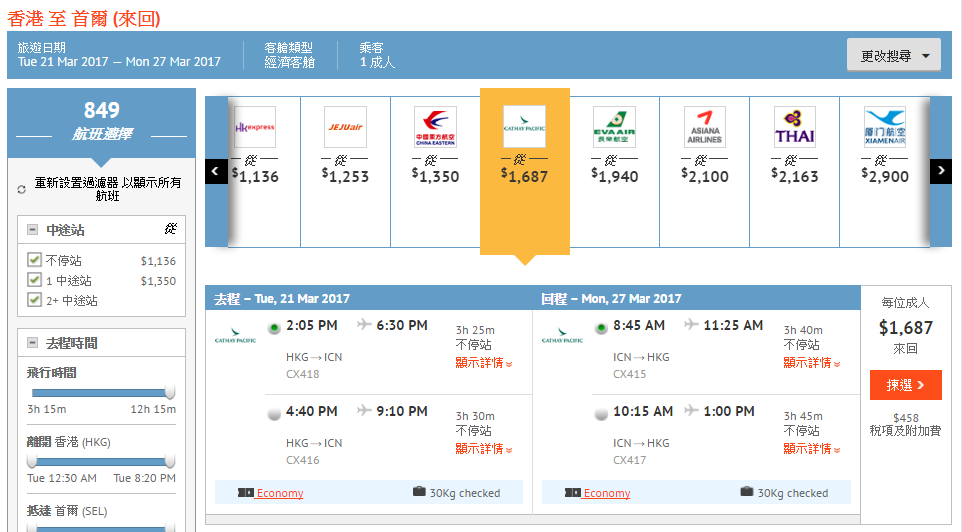
Task: Click the $1,687 per adult price
Action: [x=906, y=328]
